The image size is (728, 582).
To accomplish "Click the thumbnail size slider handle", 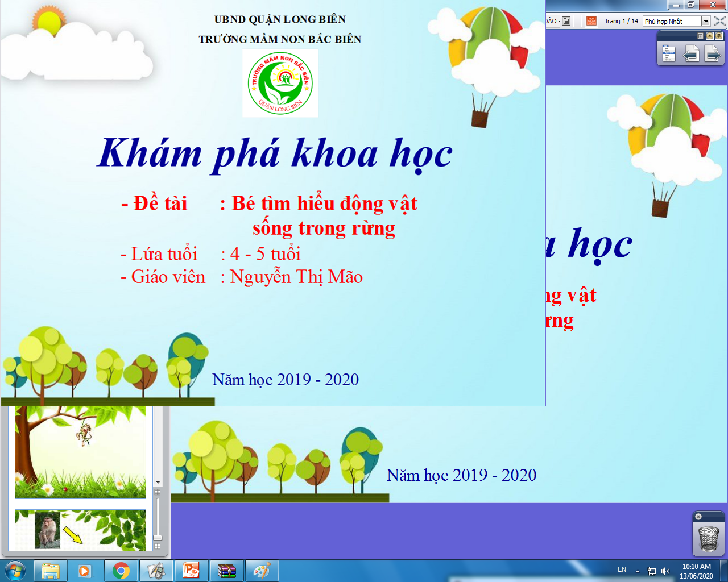I will 158,537.
